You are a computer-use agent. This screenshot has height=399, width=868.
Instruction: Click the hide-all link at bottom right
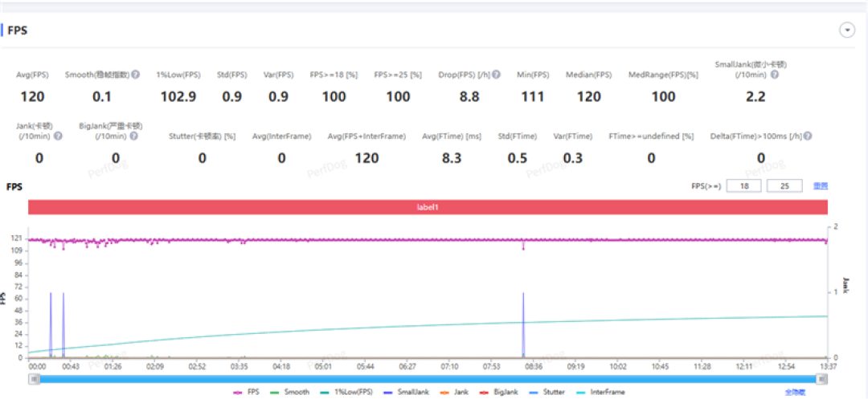pos(794,392)
